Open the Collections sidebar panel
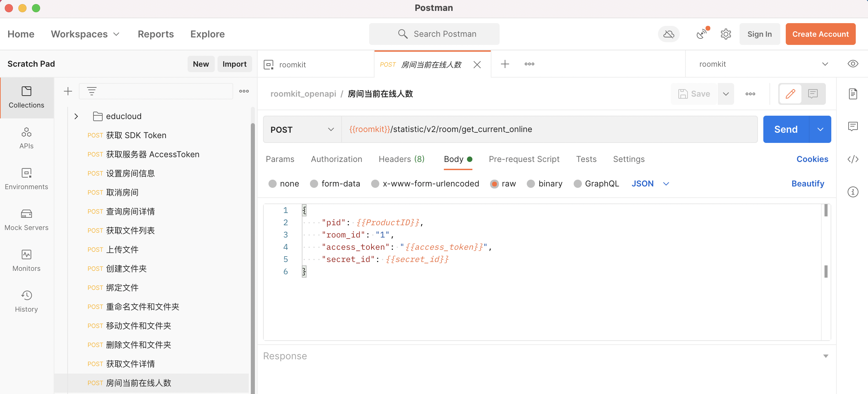Viewport: 868px width, 394px height. pos(27,98)
